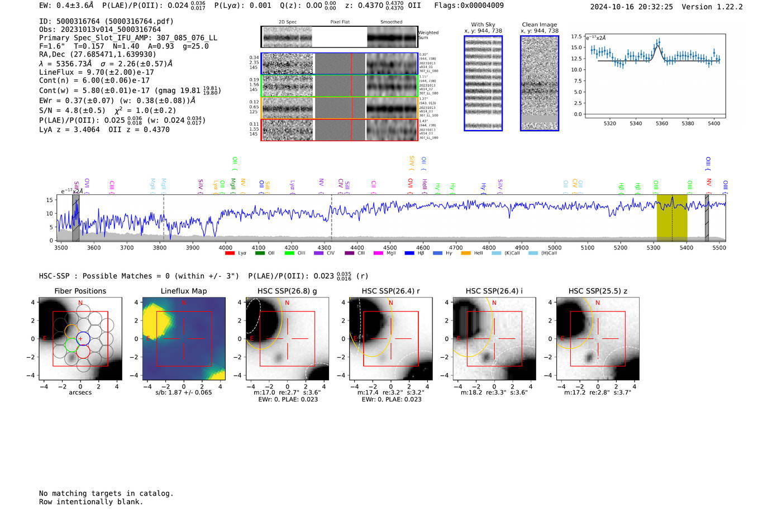This screenshot has width=782, height=532.
Task: Select the green-framed fiber spectrum row
Action: pyautogui.click(x=340, y=85)
